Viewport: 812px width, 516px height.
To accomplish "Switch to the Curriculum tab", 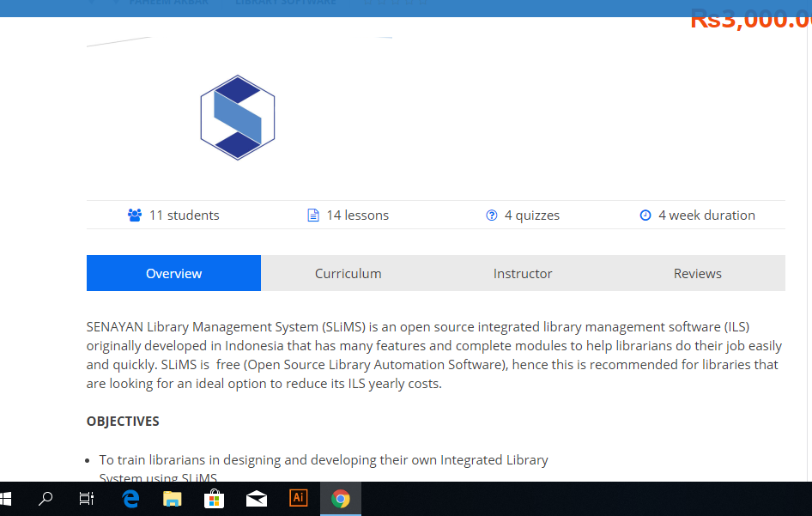I will point(348,273).
